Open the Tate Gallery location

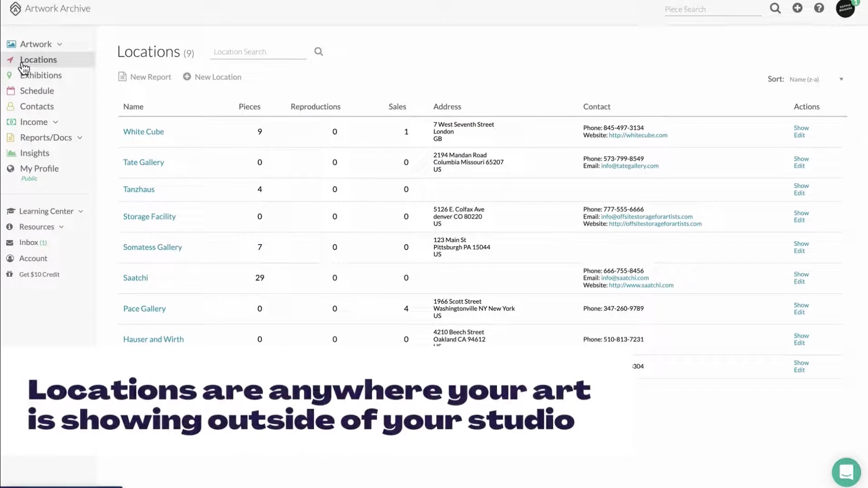click(143, 162)
